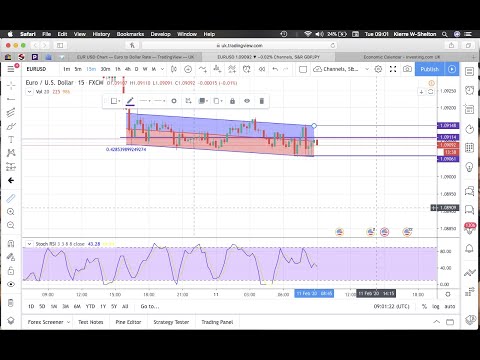
Task: Open the object tree layers icon
Action: coord(11,320)
